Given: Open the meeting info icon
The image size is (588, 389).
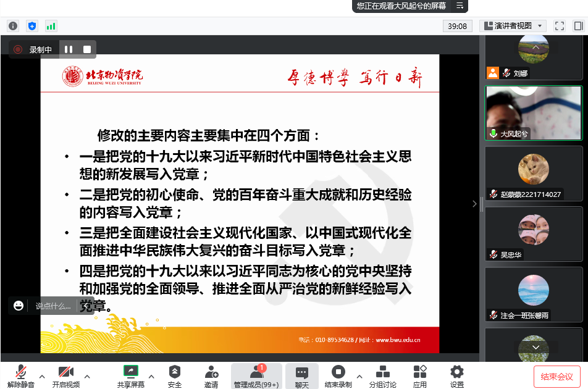Looking at the screenshot, I should (13, 26).
